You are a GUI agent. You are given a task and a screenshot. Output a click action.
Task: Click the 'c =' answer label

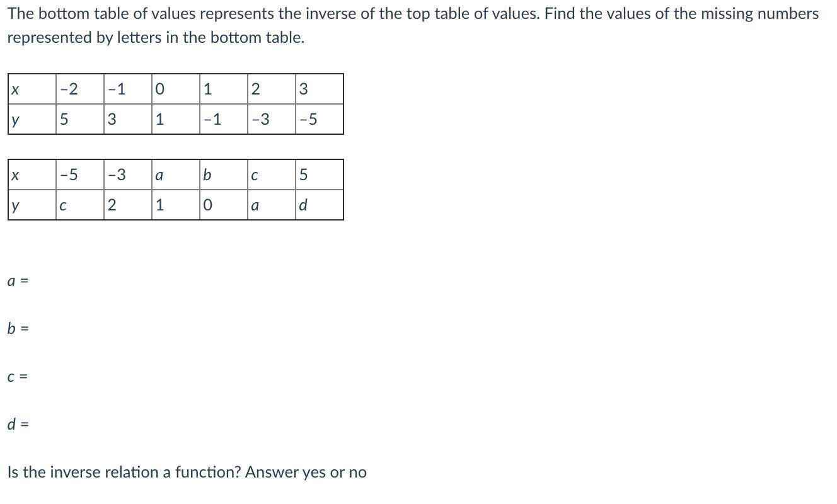point(18,377)
